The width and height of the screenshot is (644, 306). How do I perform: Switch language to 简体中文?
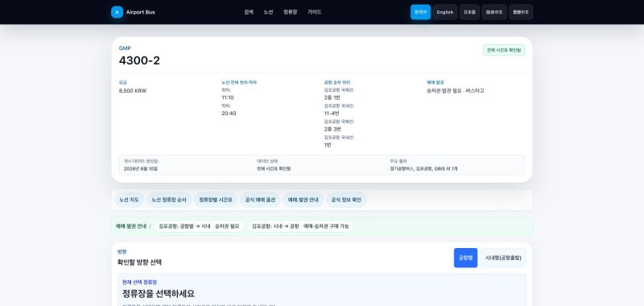point(494,12)
